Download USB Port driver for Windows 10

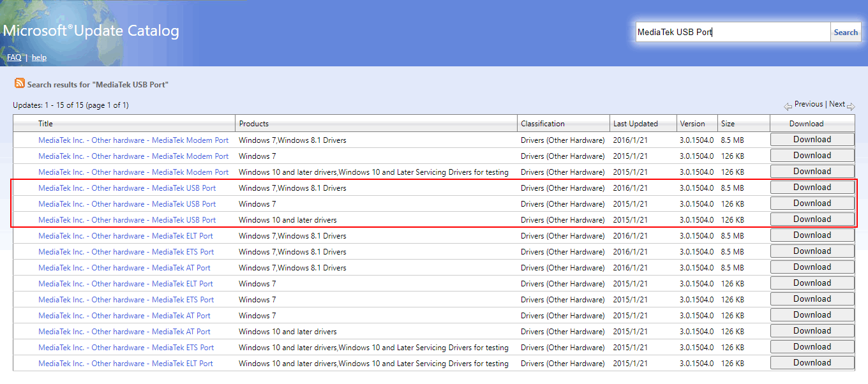pos(812,219)
